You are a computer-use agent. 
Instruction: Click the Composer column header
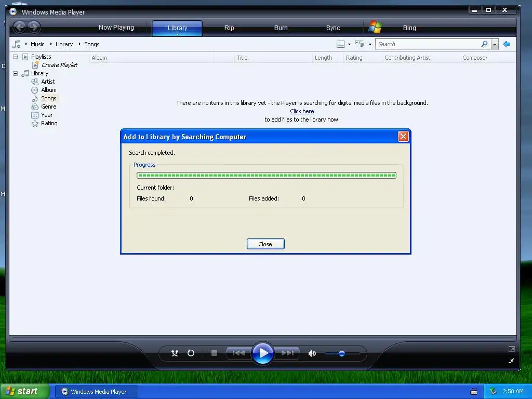(488, 58)
